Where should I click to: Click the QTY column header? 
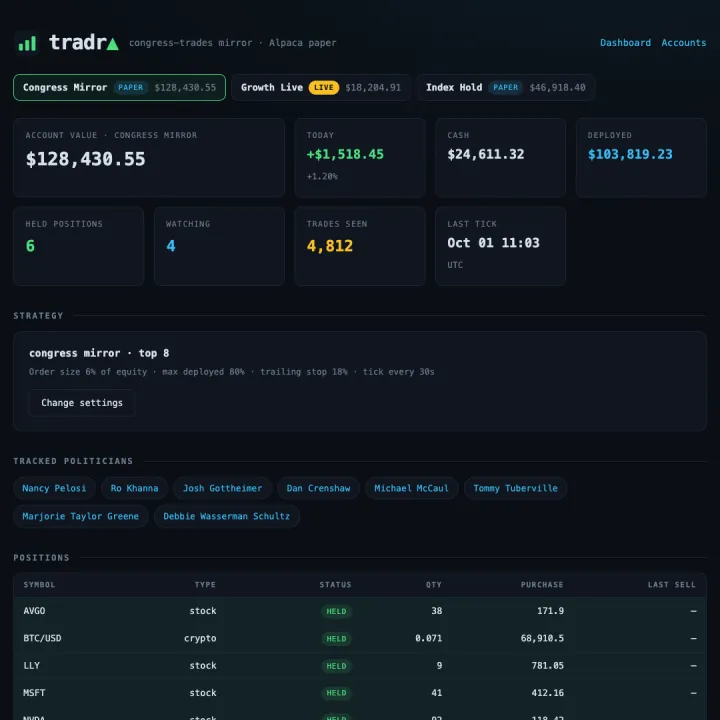coord(433,585)
